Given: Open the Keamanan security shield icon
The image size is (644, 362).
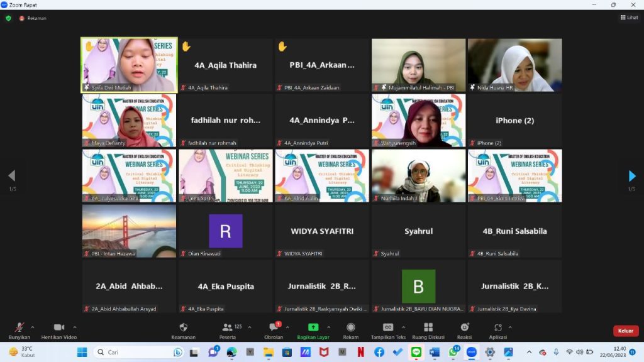Looking at the screenshot, I should [183, 327].
